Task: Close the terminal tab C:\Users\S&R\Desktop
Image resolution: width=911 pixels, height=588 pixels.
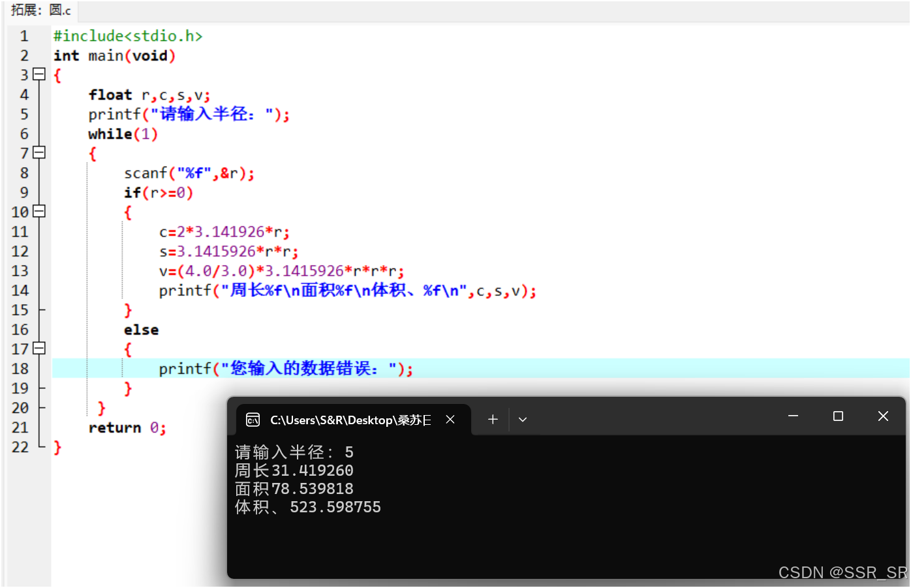Action: (450, 420)
